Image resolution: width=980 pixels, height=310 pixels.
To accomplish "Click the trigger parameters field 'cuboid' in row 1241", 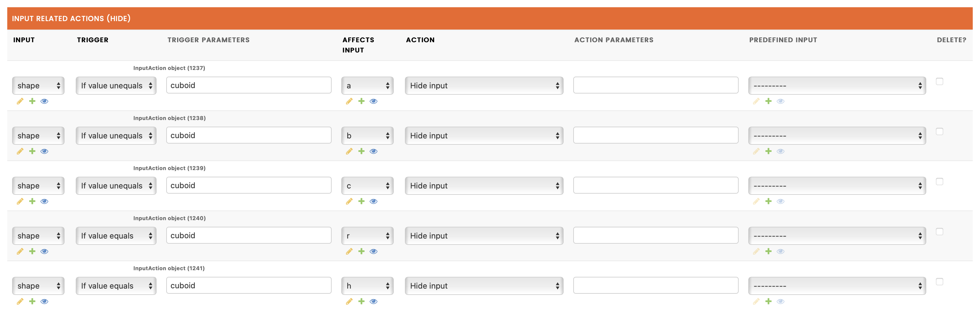I will (x=249, y=286).
